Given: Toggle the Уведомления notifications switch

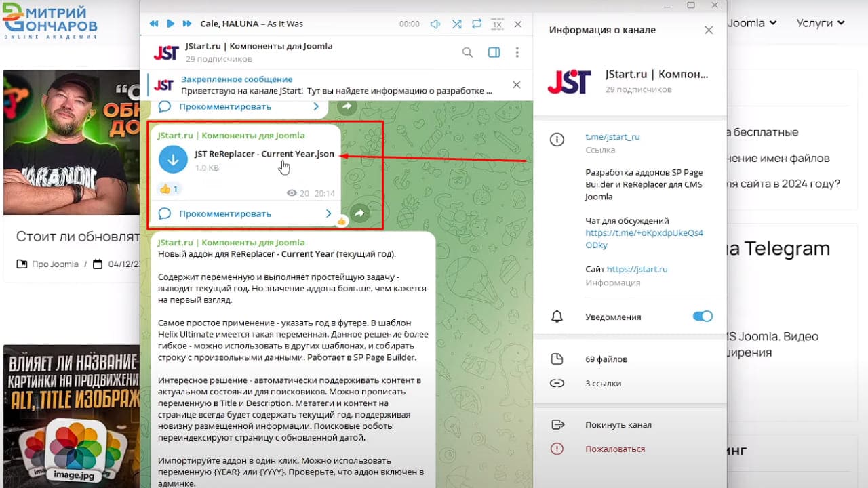Looking at the screenshot, I should pyautogui.click(x=703, y=317).
